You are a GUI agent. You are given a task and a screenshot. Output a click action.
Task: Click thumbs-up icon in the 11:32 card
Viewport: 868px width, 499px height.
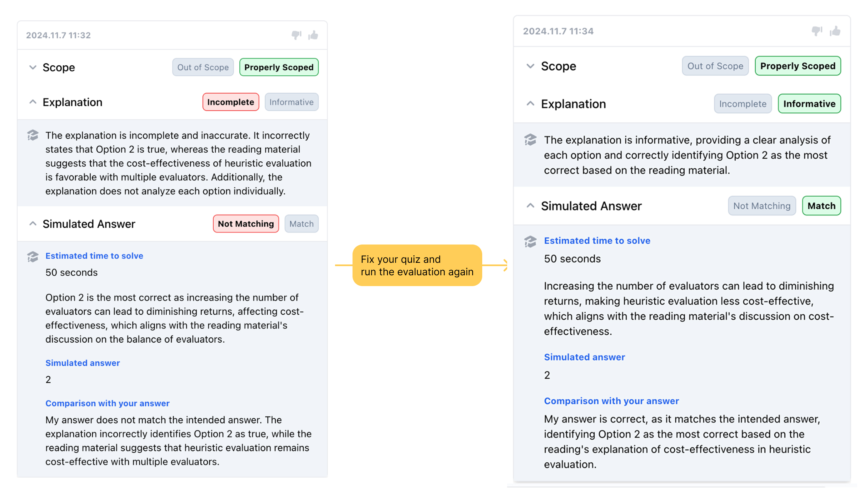pos(313,35)
